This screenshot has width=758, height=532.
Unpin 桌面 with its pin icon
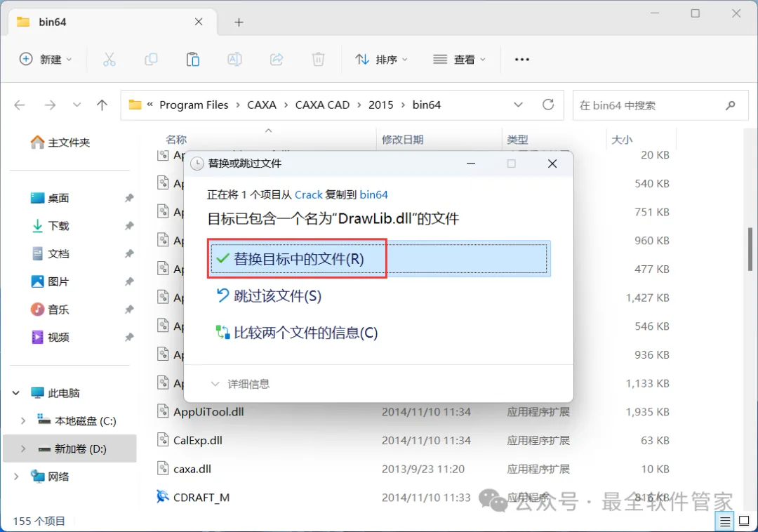129,198
